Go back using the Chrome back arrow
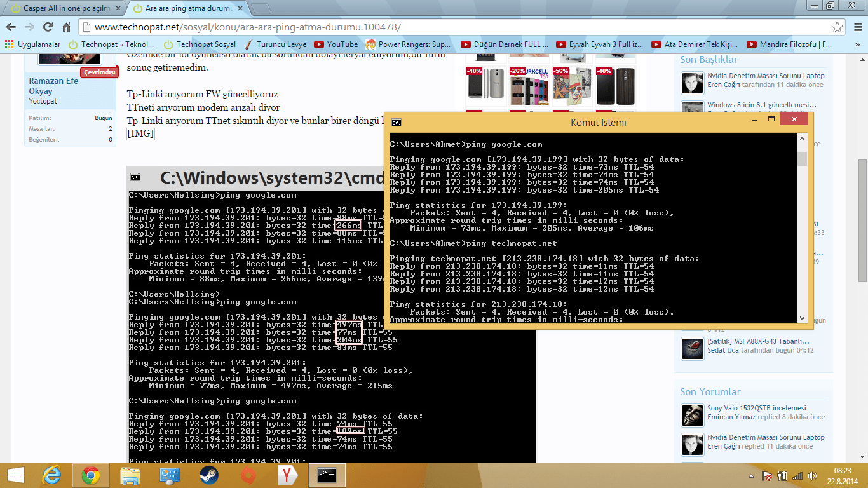This screenshot has height=488, width=868. [x=11, y=27]
